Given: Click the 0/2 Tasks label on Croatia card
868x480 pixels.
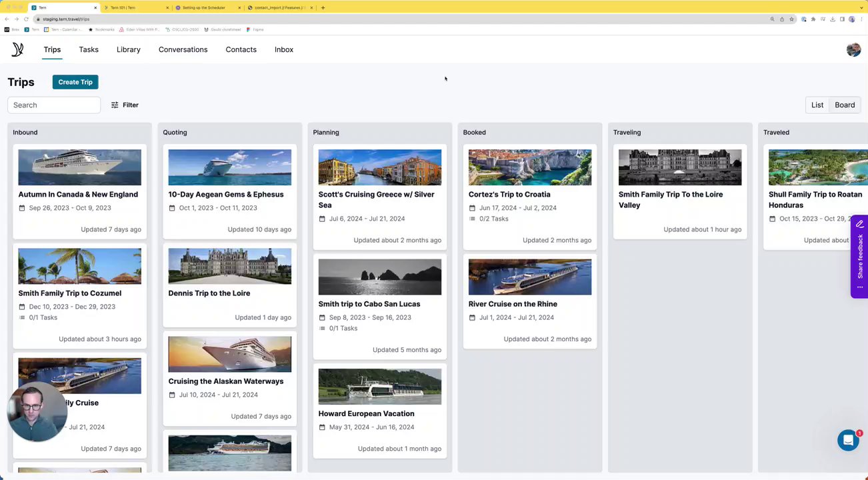Looking at the screenshot, I should tap(494, 219).
